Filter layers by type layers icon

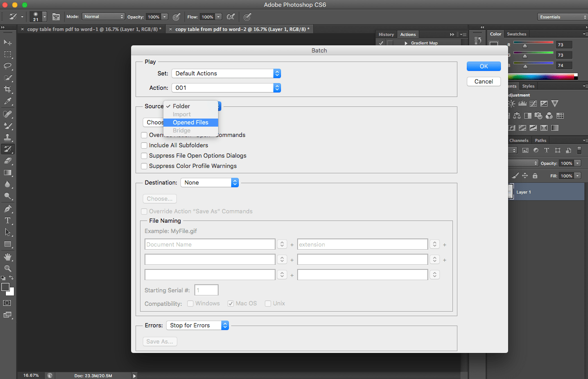click(547, 150)
